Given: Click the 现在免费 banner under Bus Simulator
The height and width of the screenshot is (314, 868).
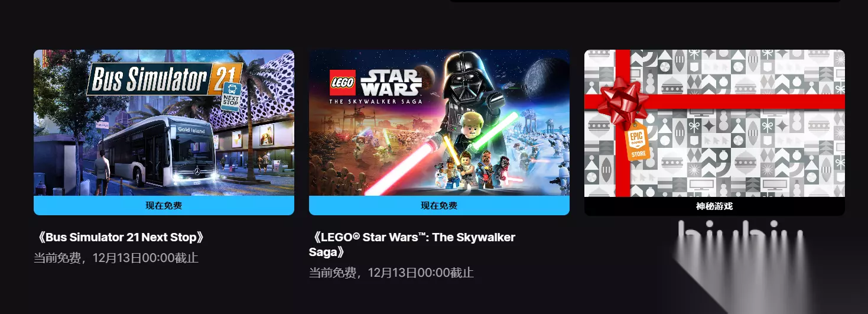Looking at the screenshot, I should [164, 206].
